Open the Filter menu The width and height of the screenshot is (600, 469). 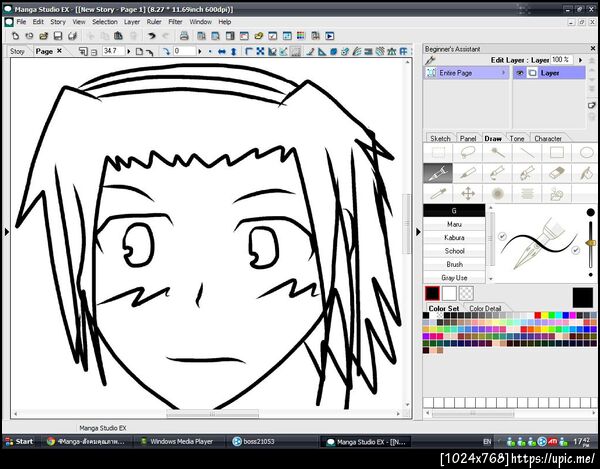click(175, 21)
